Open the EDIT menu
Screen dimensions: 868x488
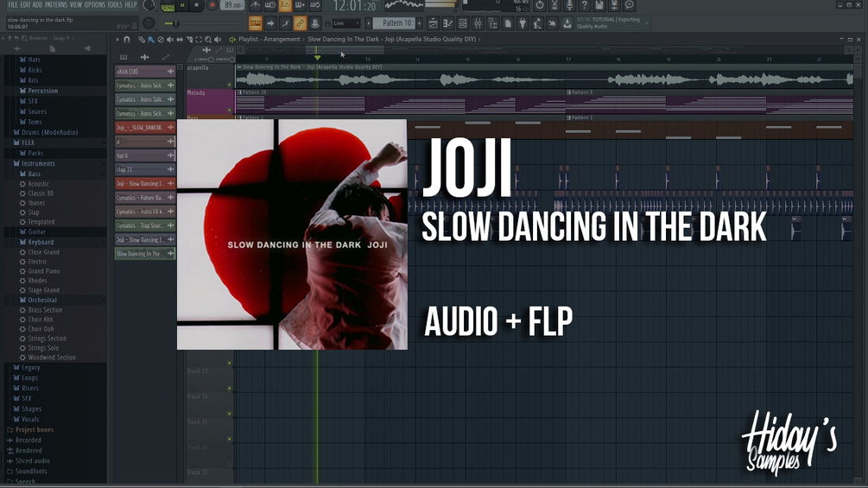[x=25, y=4]
